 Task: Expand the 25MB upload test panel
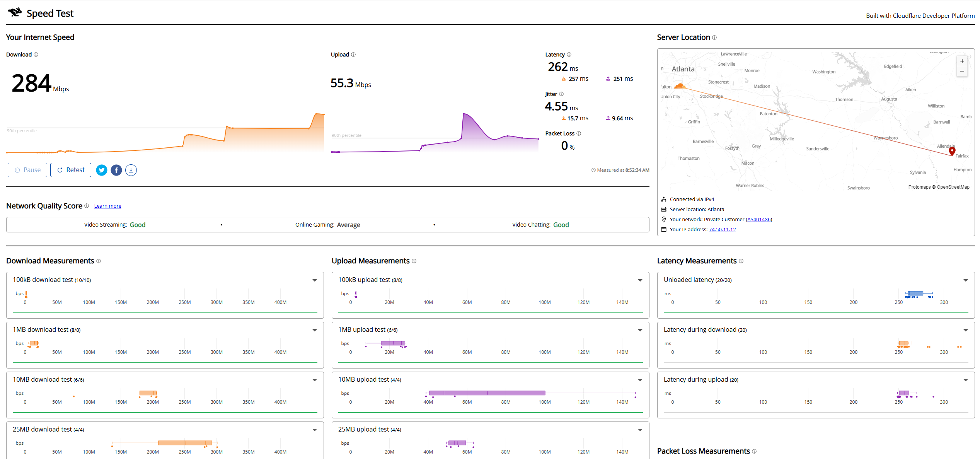[640, 430]
